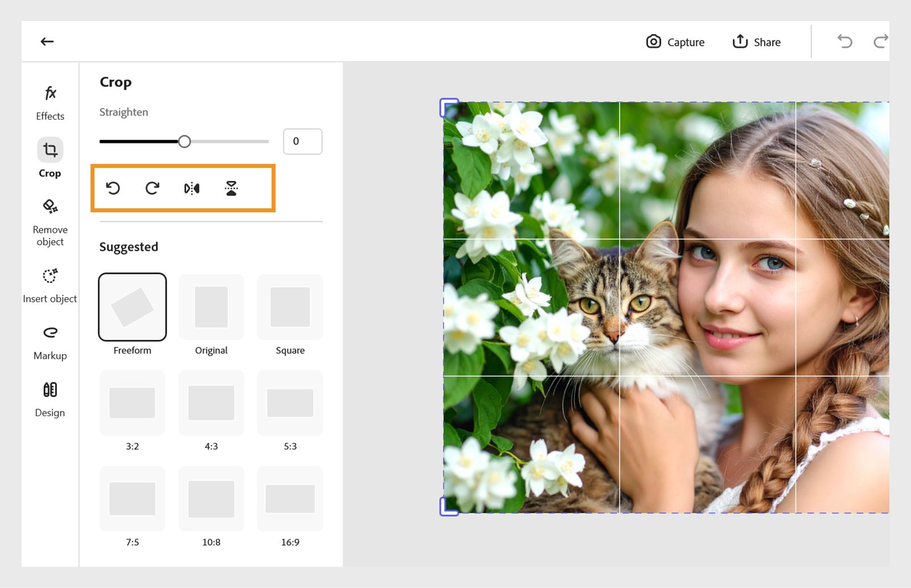Redo the last edit
Image resolution: width=911 pixels, height=588 pixels.
point(880,41)
